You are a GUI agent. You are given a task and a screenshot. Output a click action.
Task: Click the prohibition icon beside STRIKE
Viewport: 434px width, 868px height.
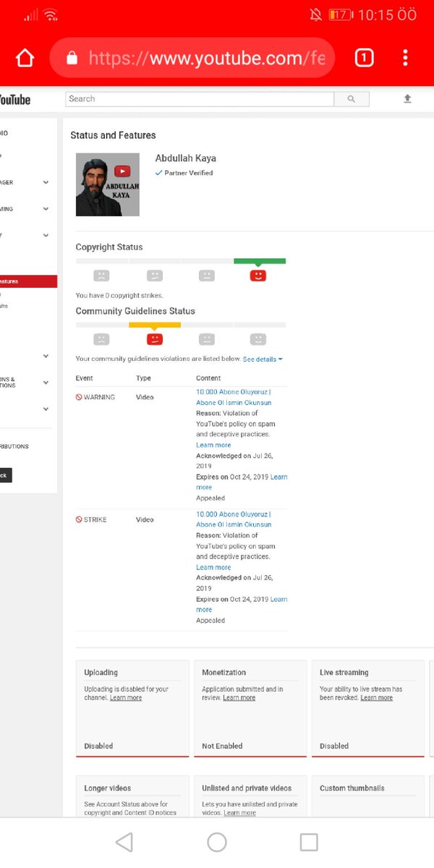[79, 519]
